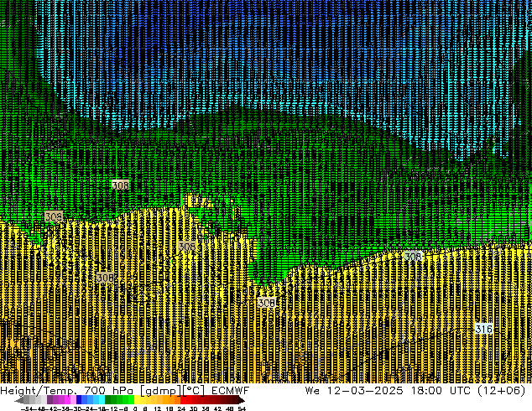The image size is (532, 411).
Task: Click the 24 color scale label
Action: coord(181,409)
